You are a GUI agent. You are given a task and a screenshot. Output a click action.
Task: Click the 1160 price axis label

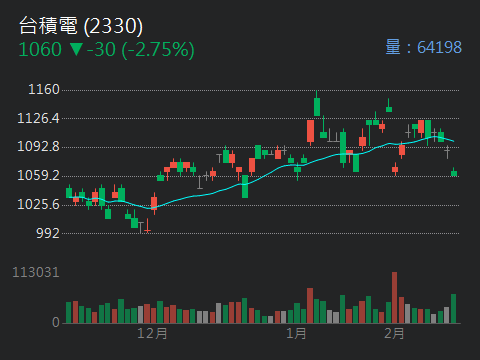click(44, 89)
